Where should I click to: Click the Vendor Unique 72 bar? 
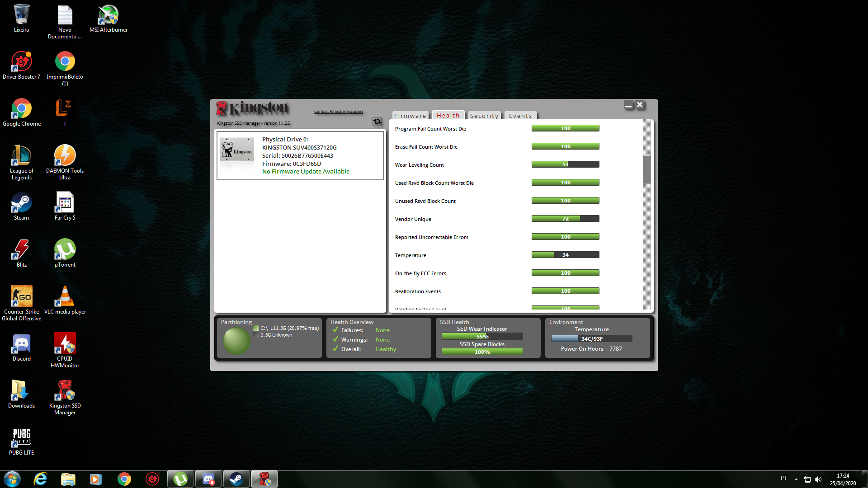point(566,219)
